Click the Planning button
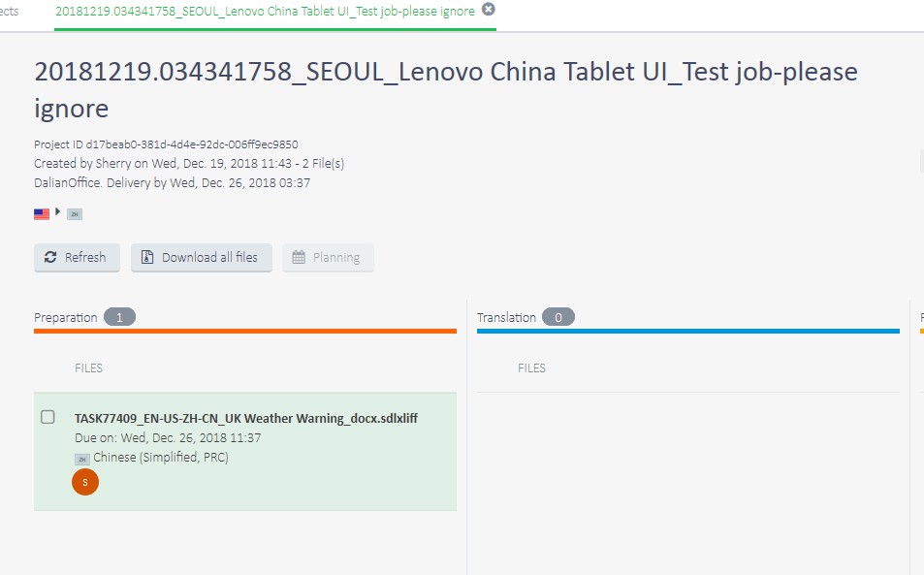 click(x=328, y=258)
